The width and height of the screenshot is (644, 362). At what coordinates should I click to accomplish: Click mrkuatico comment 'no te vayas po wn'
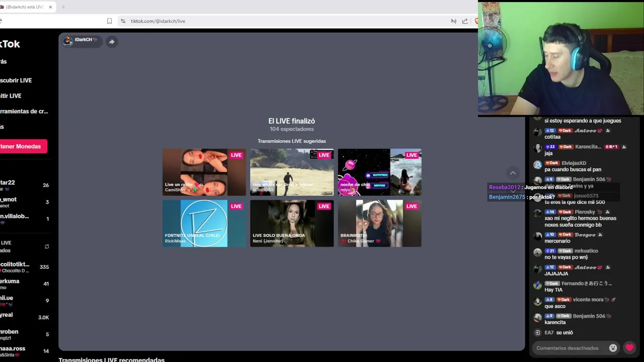[566, 257]
